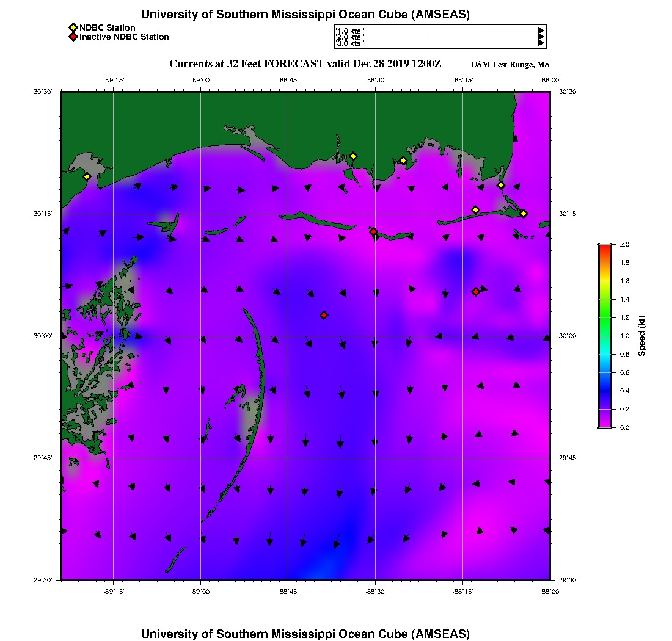Select the easternmost red inactive station marker
The image size is (672, 641).
[x=475, y=292]
